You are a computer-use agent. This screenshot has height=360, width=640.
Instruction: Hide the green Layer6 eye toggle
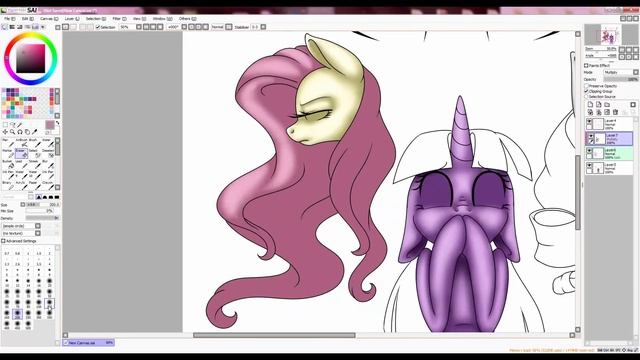589,151
